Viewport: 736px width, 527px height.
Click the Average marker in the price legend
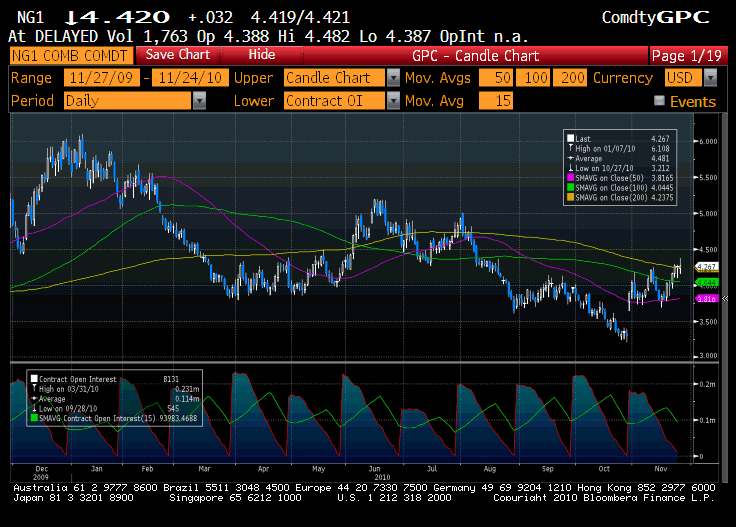(x=570, y=157)
